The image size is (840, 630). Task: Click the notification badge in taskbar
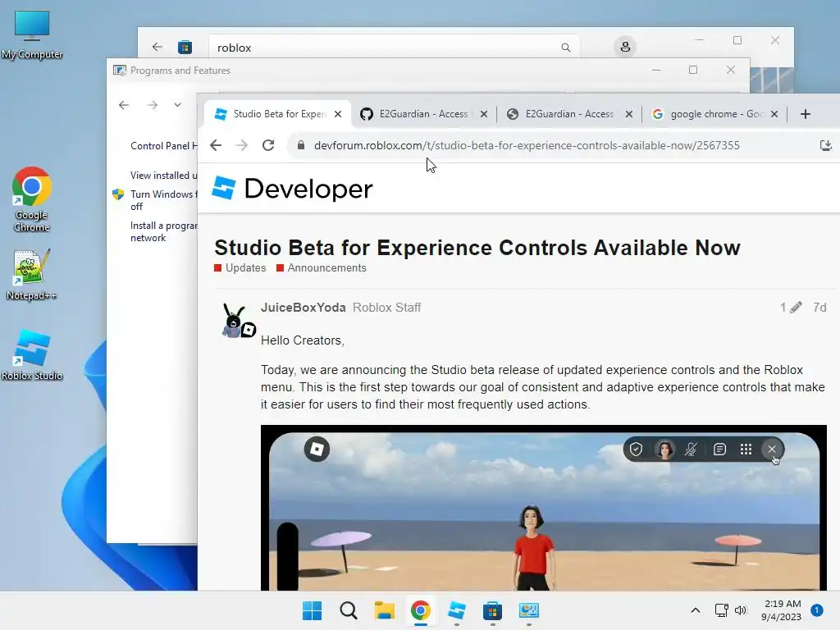point(816,610)
